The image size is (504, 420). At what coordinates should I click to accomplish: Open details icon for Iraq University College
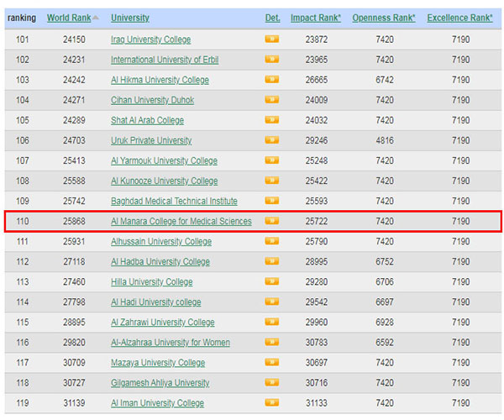[271, 39]
